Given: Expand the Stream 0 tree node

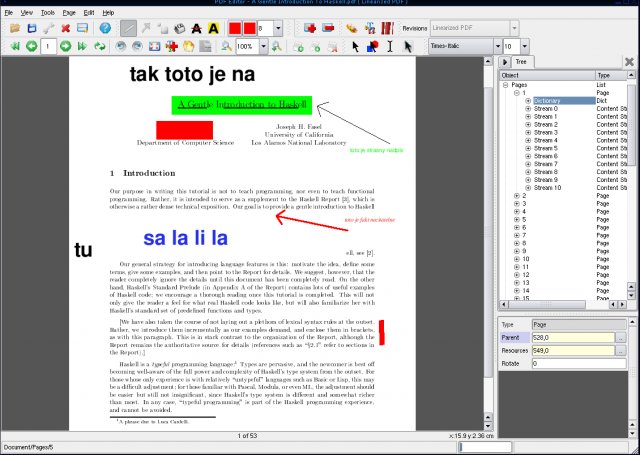Looking at the screenshot, I should pyautogui.click(x=528, y=108).
